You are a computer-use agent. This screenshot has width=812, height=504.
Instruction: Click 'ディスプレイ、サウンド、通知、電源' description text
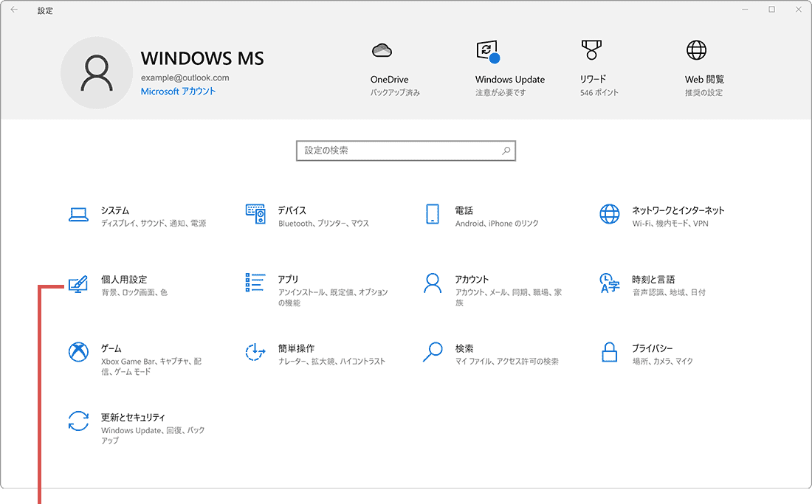(154, 223)
